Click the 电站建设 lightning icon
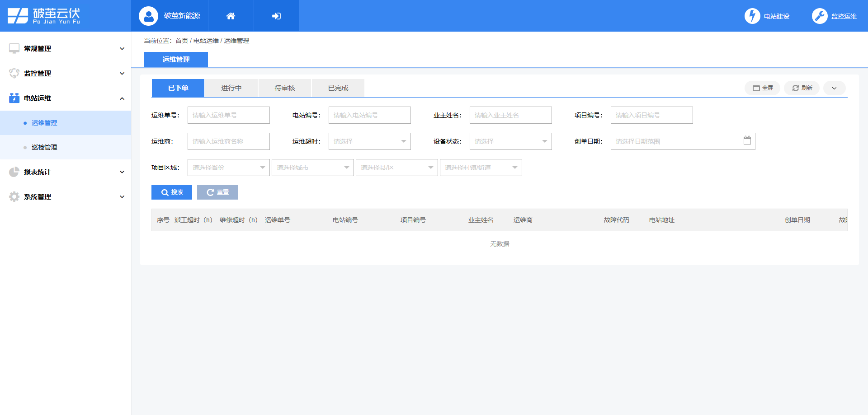The width and height of the screenshot is (868, 415). (752, 15)
